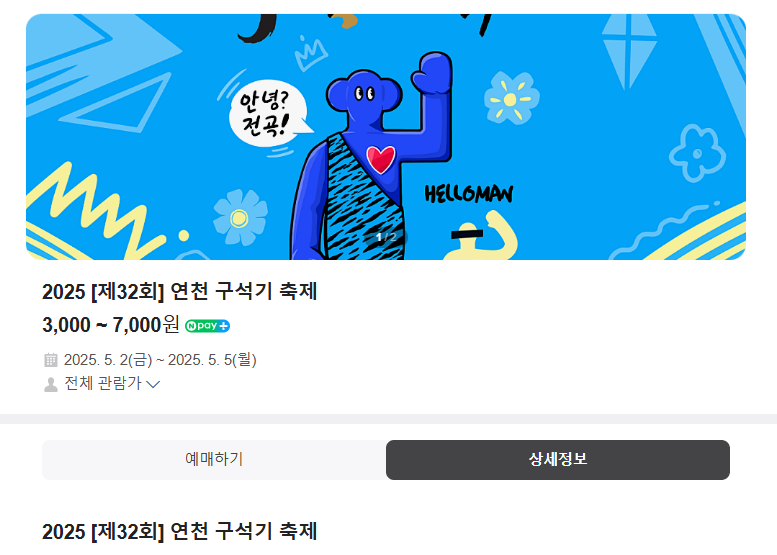Viewport: 777px width, 555px height.
Task: Expand the 전체 관람가 chevron arrow
Action: (153, 384)
